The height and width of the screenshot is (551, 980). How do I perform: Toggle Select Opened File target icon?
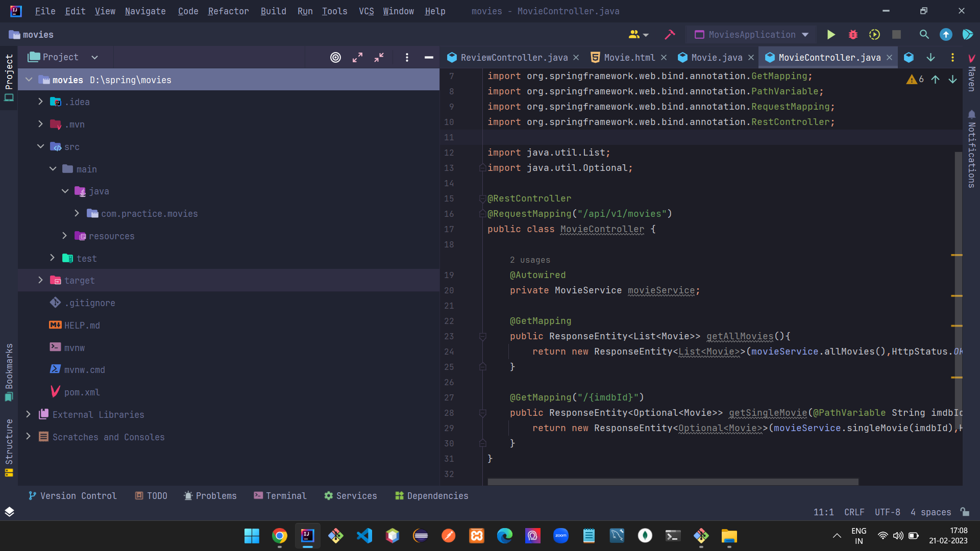pos(335,57)
